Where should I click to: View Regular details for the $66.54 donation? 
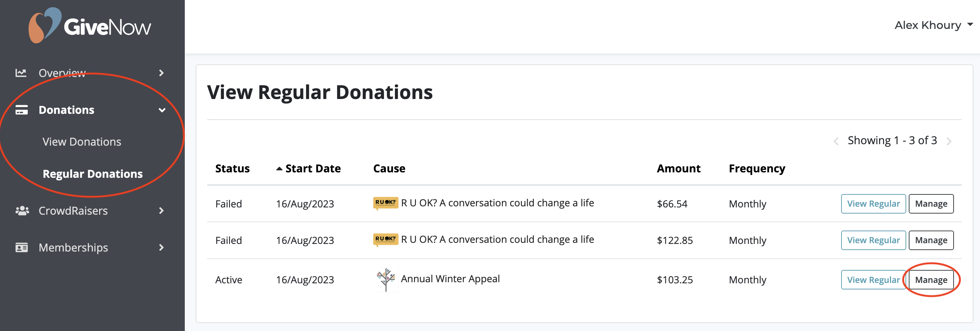(873, 204)
